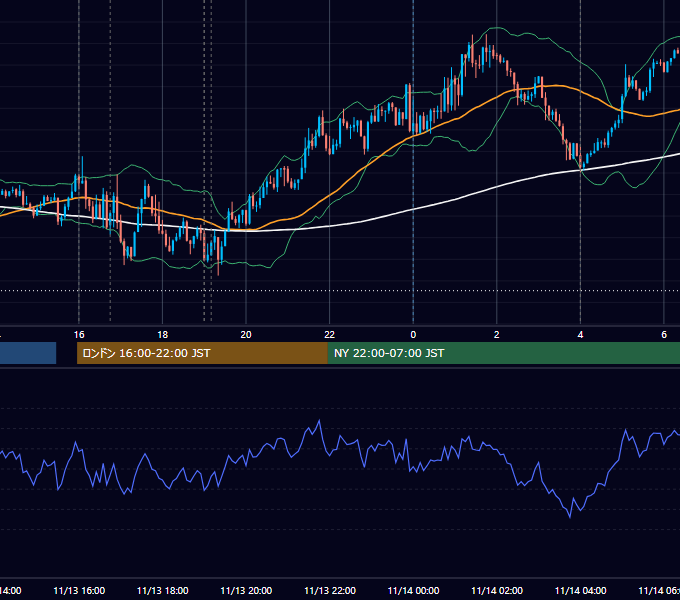Click the hour label 18 on the time axis

[x=163, y=335]
